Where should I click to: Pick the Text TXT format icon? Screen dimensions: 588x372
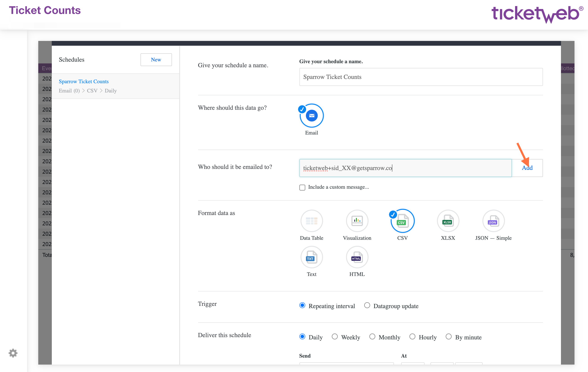pyautogui.click(x=312, y=257)
